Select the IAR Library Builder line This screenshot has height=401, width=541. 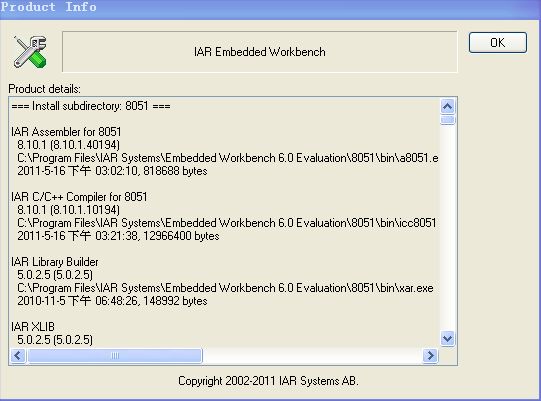click(55, 262)
